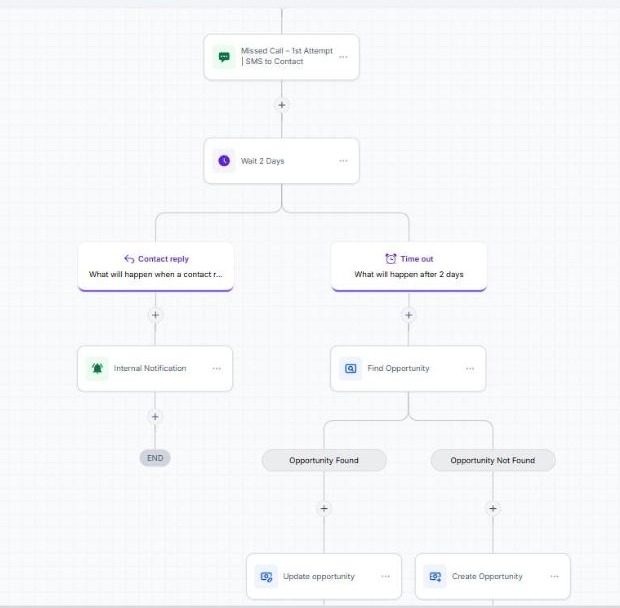
Task: Click 'What will happen after 2 days' text
Action: [409, 274]
